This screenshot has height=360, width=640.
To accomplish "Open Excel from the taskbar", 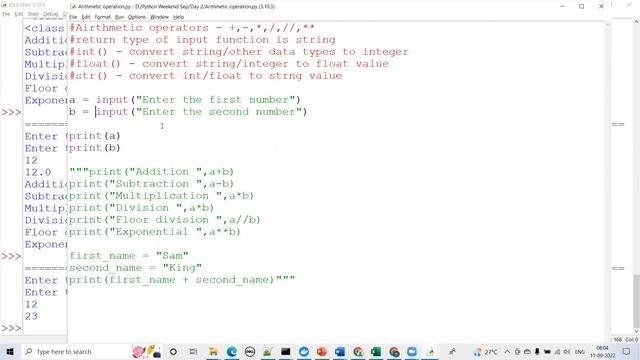I will [376, 351].
